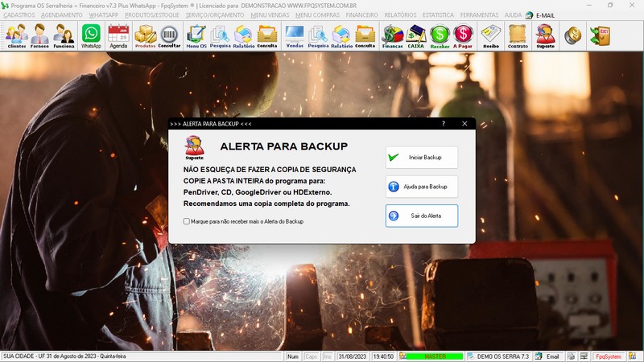Click Relatório icon in the OS group

point(244,35)
